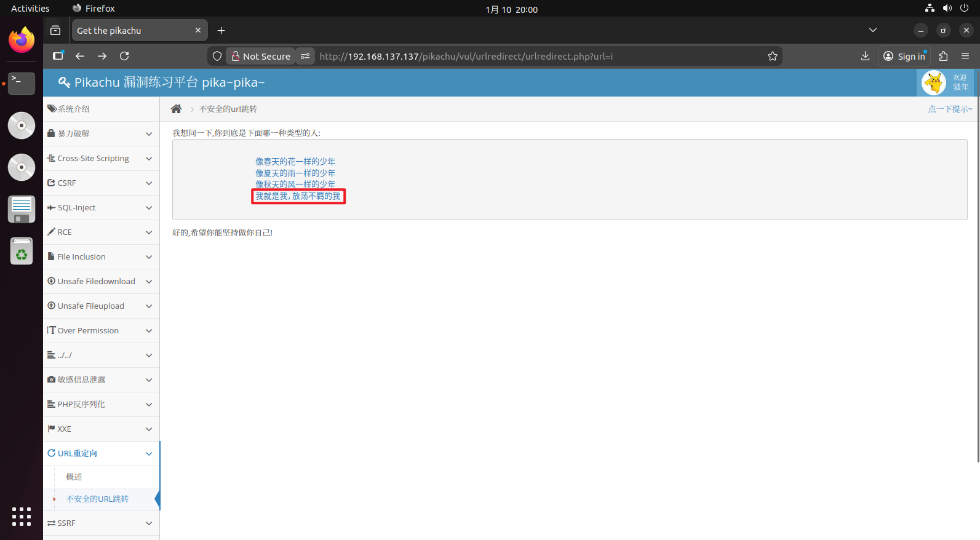The width and height of the screenshot is (980, 540).
Task: Collapse the URL重定向 menu
Action: click(102, 453)
